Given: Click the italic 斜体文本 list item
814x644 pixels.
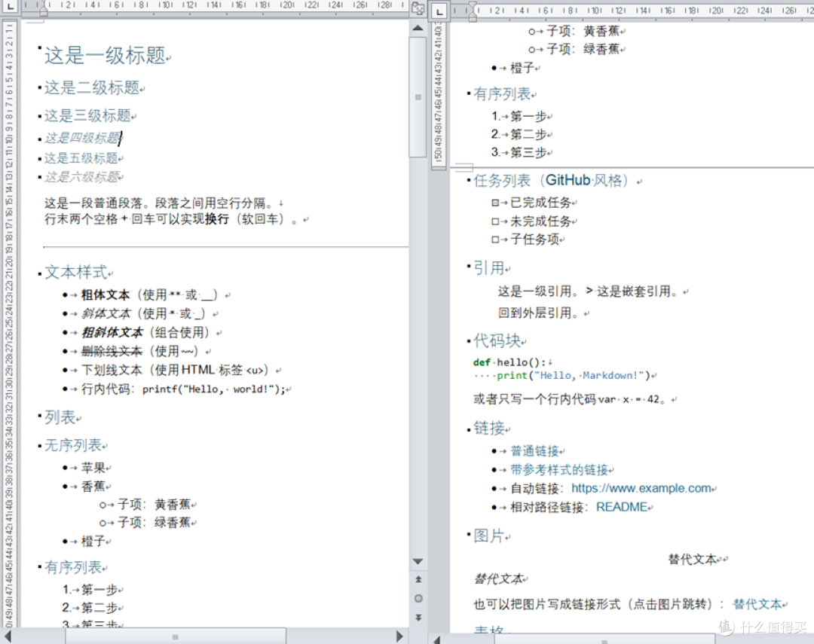Looking at the screenshot, I should [x=106, y=314].
